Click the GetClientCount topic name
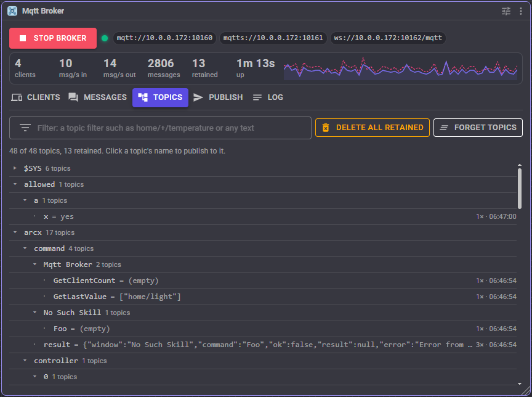The height and width of the screenshot is (397, 532). point(84,280)
